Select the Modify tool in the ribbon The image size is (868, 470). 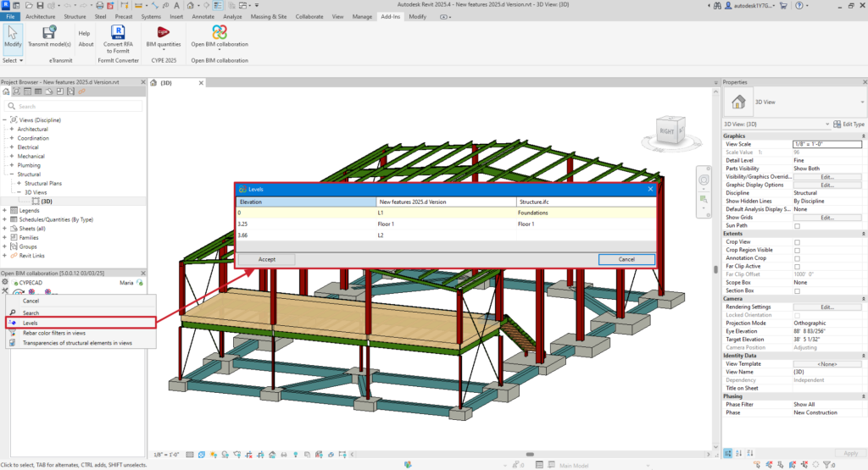(13, 32)
